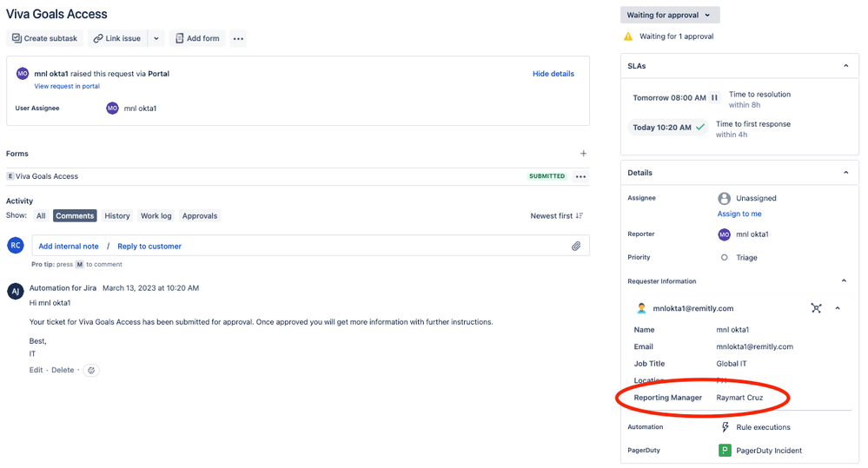
Task: Click the link chain icon on Link issue
Action: pos(98,38)
